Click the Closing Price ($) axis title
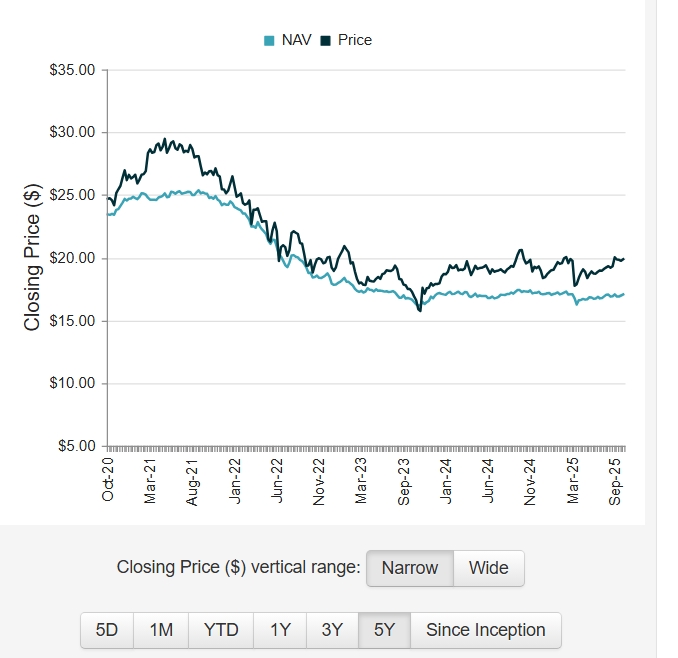The width and height of the screenshot is (678, 658). click(32, 258)
